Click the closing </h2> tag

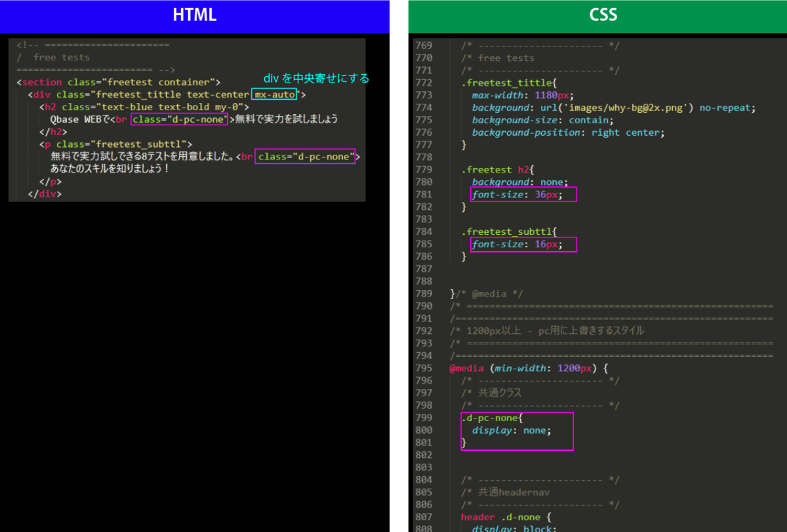coord(53,131)
